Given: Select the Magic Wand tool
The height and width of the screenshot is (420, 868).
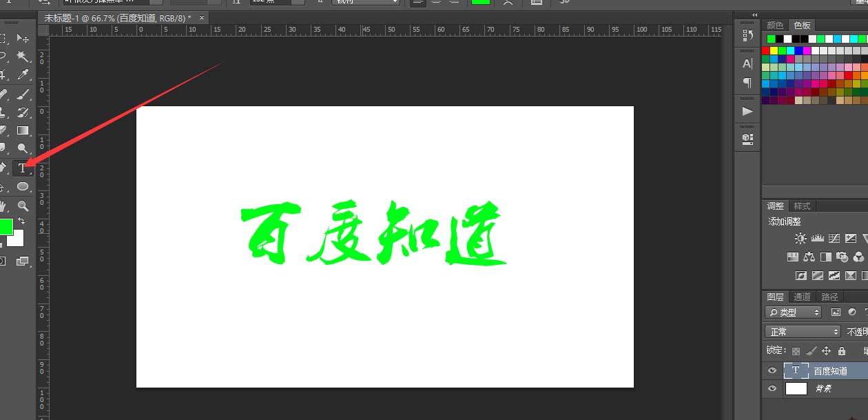Looking at the screenshot, I should point(23,57).
